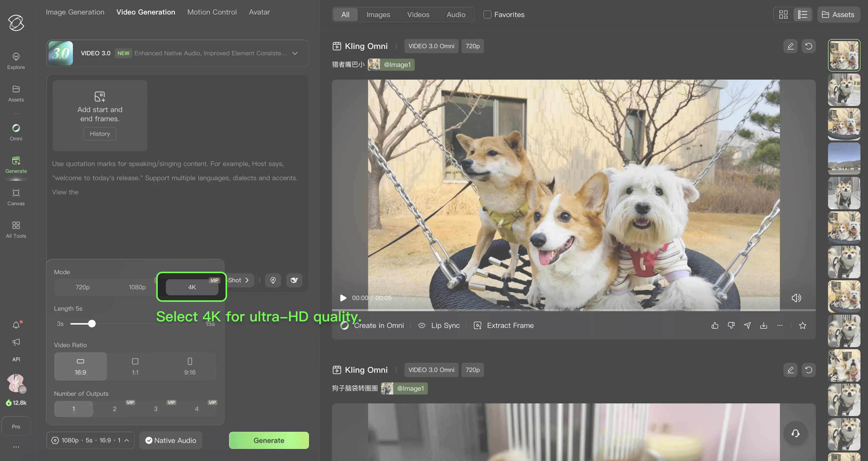Open the user avatar profile
This screenshot has height=461, width=868.
[16, 383]
